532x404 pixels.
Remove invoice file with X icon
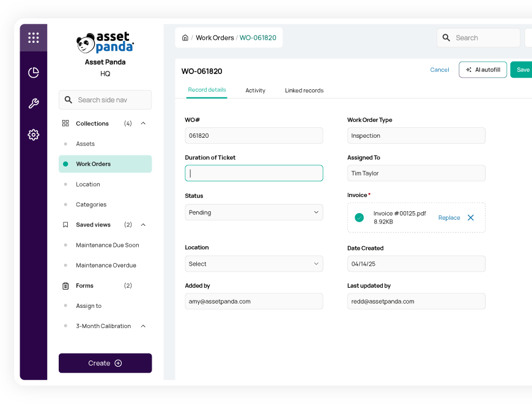point(470,217)
